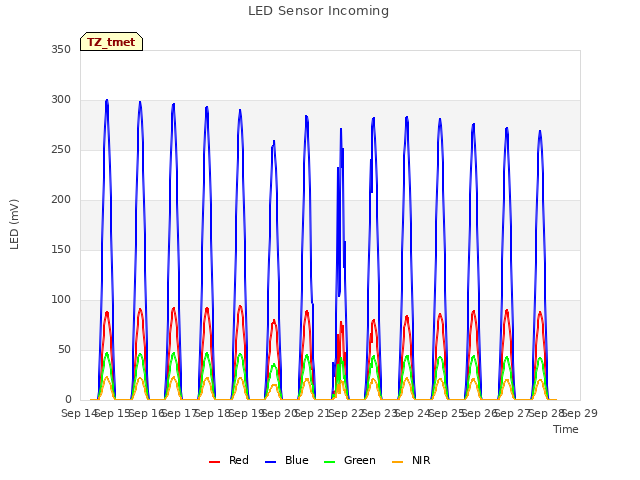Click the reduced blue peak before Sep 20

coord(274,141)
